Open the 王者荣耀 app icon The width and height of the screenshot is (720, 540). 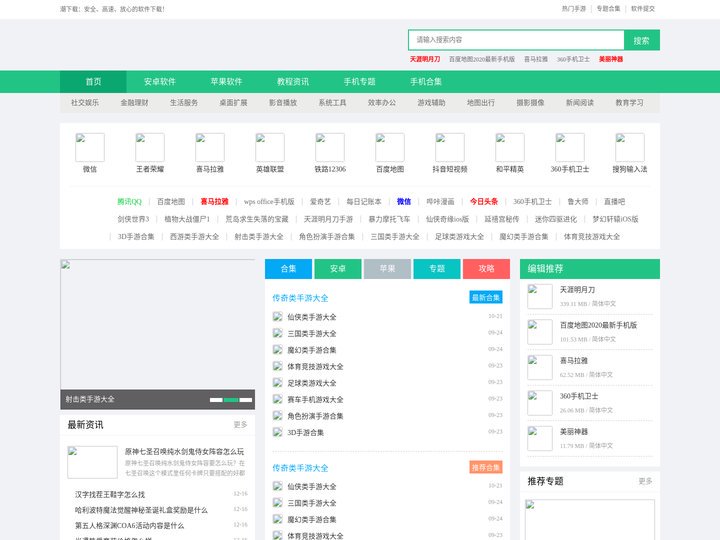(150, 147)
